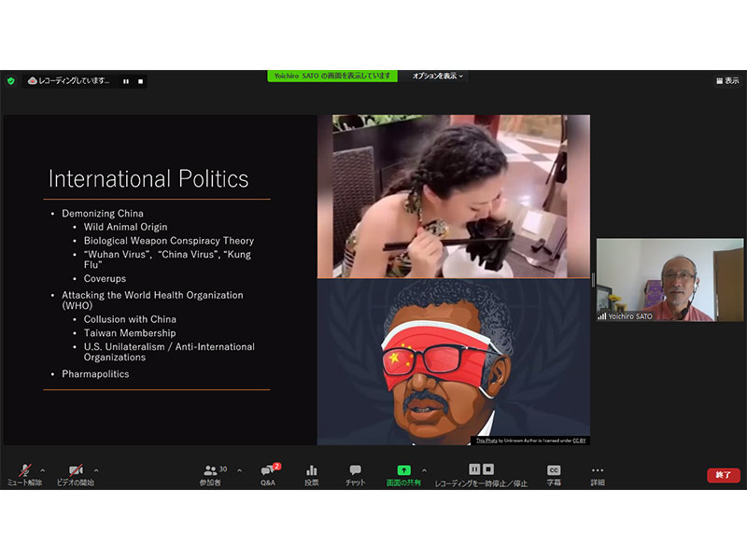The width and height of the screenshot is (747, 560).
Task: Open video options arrow beside camera button
Action: pyautogui.click(x=95, y=470)
